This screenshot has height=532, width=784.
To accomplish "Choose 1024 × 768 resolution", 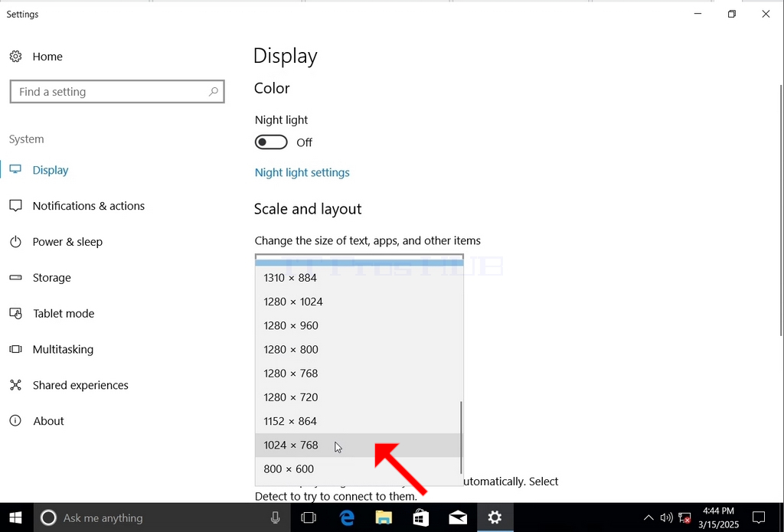I will pyautogui.click(x=359, y=445).
